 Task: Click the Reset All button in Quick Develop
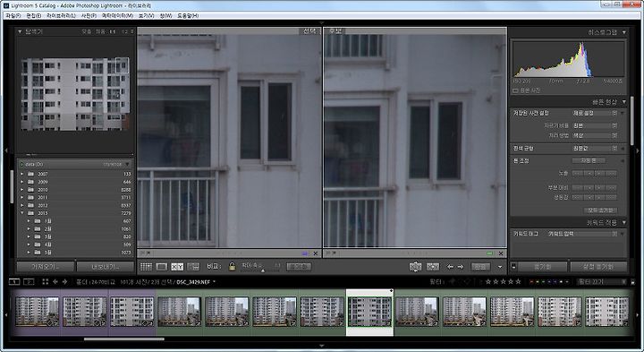(x=600, y=210)
